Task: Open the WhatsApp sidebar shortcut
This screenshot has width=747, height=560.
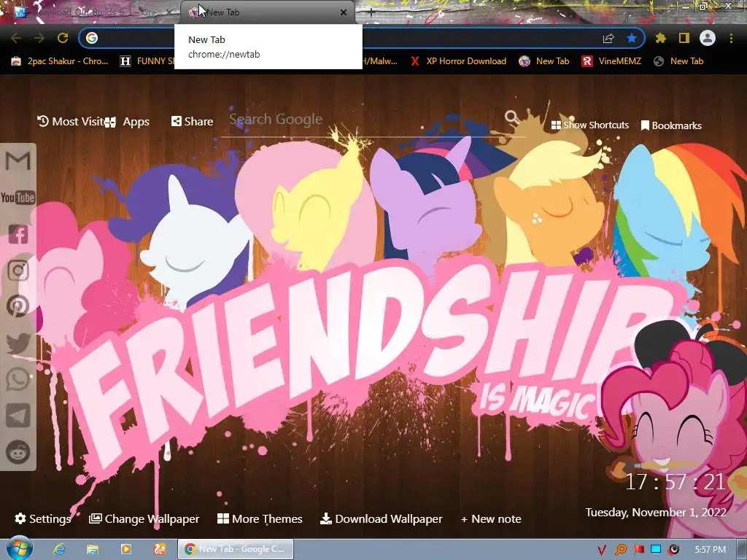Action: click(x=18, y=379)
